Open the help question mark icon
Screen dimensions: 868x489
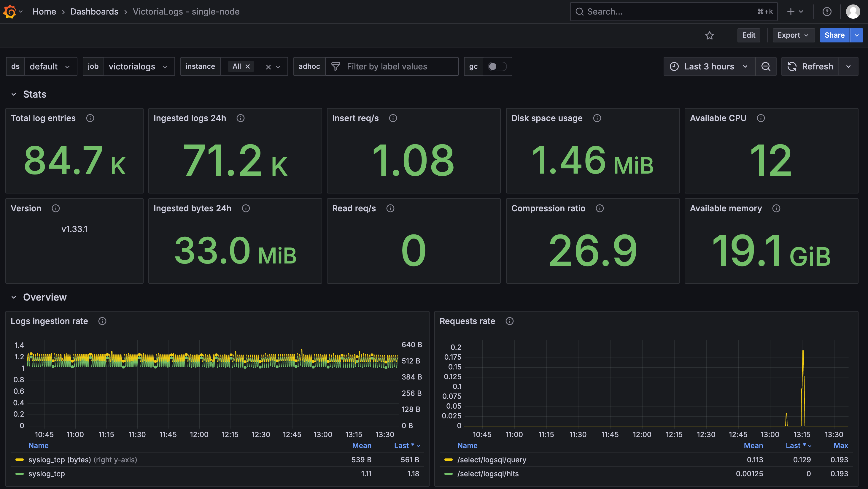coord(826,12)
